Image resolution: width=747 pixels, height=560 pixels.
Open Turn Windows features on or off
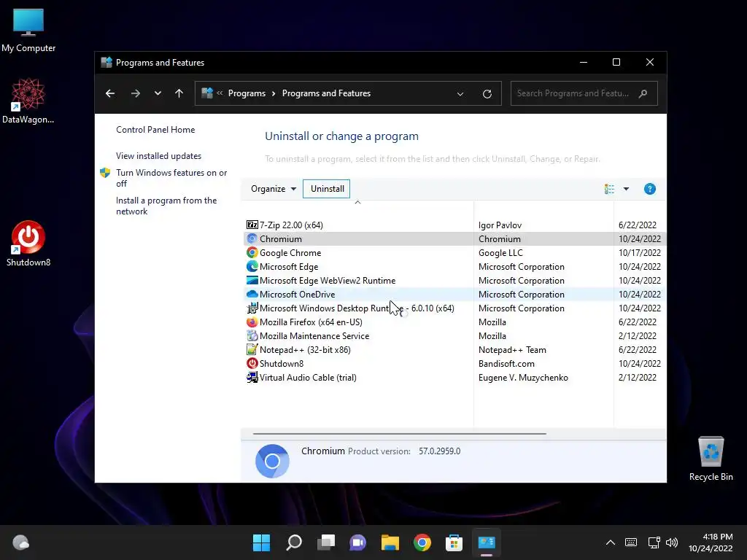tap(171, 178)
